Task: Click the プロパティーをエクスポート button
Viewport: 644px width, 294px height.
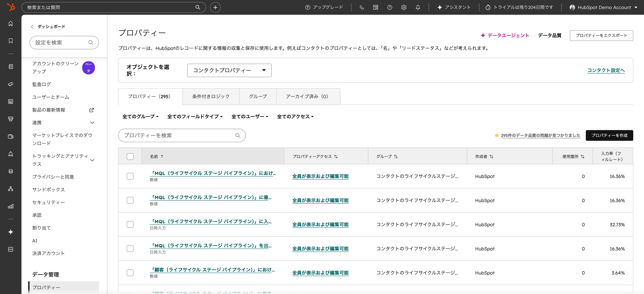Action: click(601, 36)
